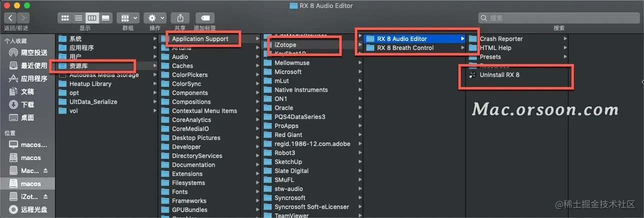The image size is (644, 218).
Task: Expand the Robot3 folder arrow
Action: point(359,152)
